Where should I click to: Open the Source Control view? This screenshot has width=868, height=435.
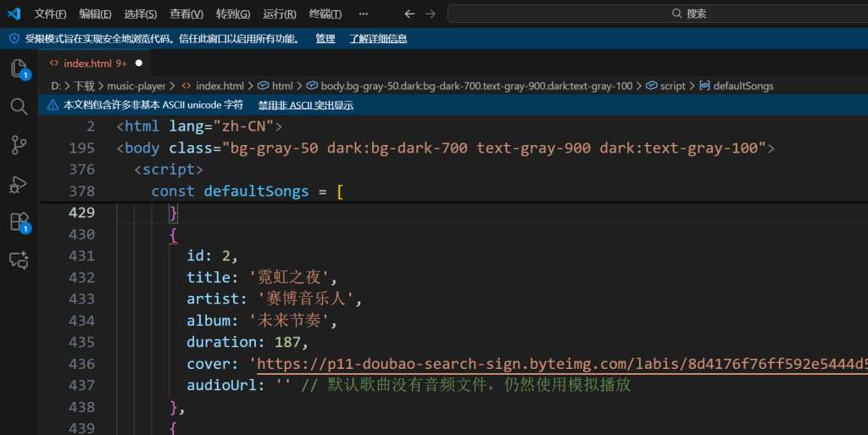(x=19, y=145)
